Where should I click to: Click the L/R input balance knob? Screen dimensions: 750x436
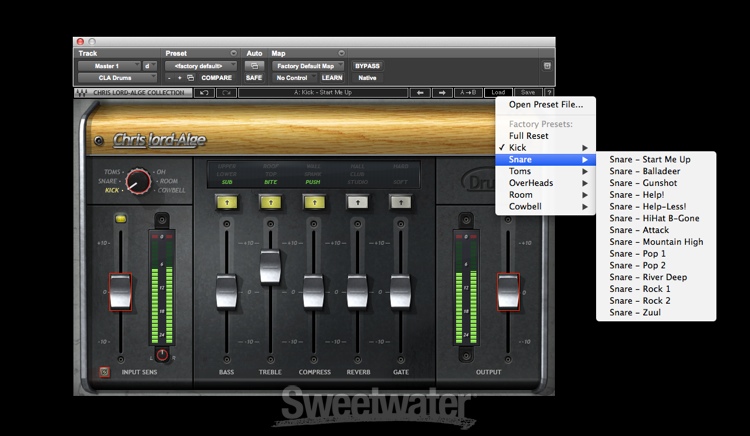coord(162,355)
